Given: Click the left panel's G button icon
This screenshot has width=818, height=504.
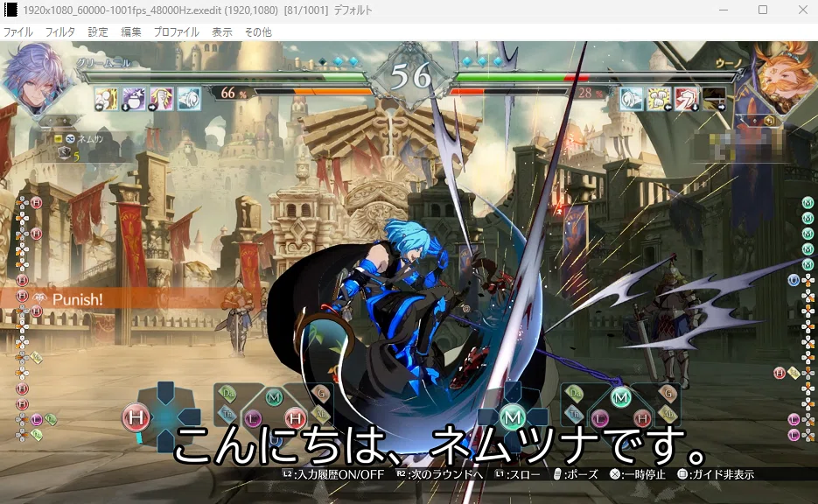Looking at the screenshot, I should [x=321, y=393].
